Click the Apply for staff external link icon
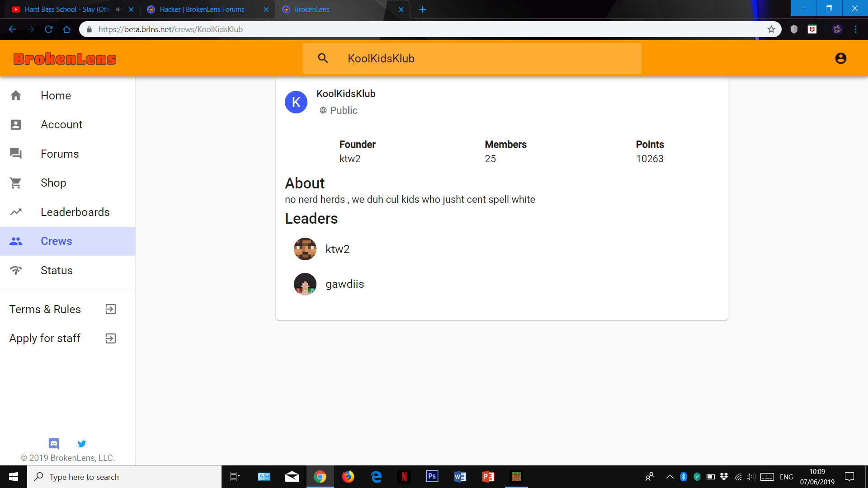Viewport: 868px width, 488px height. click(x=111, y=338)
